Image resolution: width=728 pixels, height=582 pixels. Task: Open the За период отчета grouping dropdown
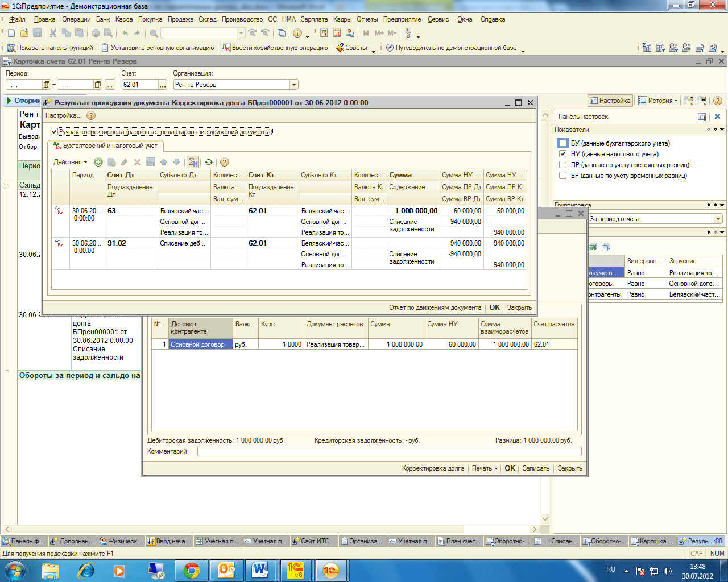718,219
